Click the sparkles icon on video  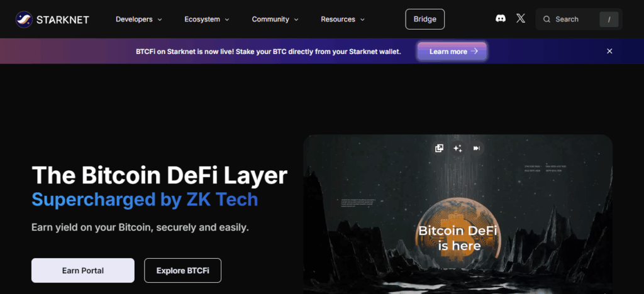pyautogui.click(x=458, y=148)
